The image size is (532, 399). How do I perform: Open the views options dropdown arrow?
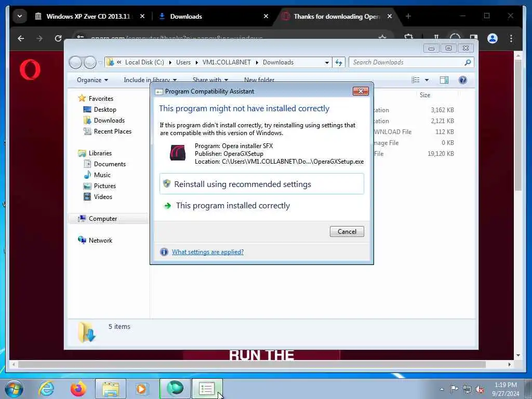pyautogui.click(x=427, y=80)
